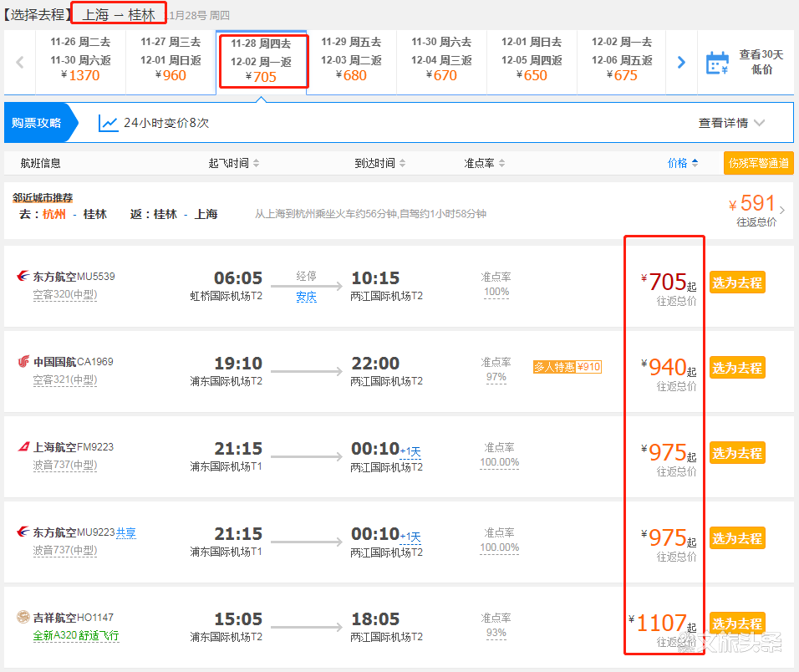The height and width of the screenshot is (672, 799).
Task: Select the 11-28 to 12-02 date tab
Action: pos(262,62)
